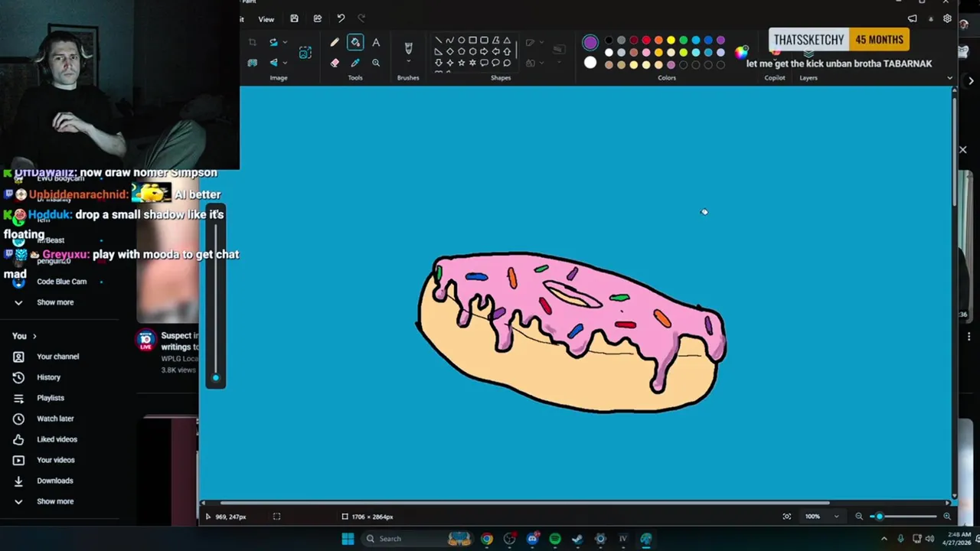The height and width of the screenshot is (551, 980).
Task: Click the Fit to window icon
Action: (x=786, y=517)
